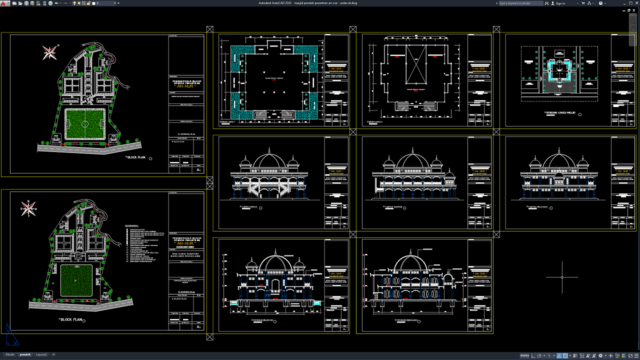Toggle highlighted Object Snap button in status bar

point(565,355)
